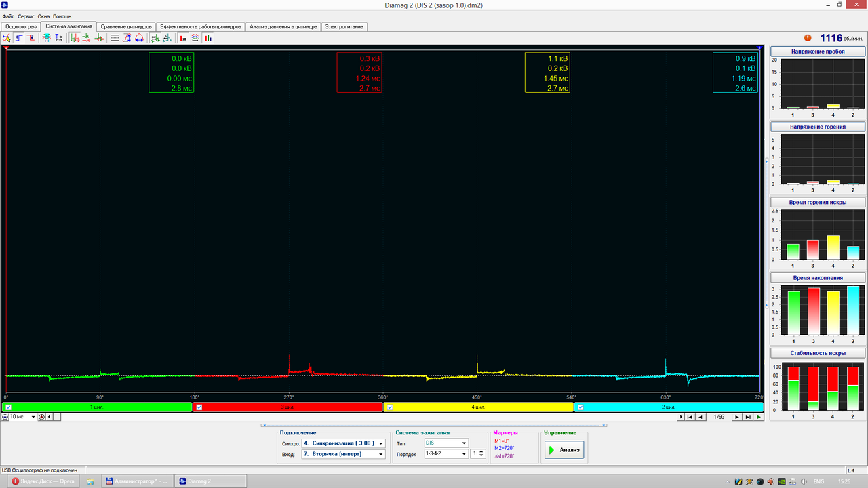The image size is (868, 488).
Task: Open the Синхро dropdown
Action: (x=343, y=443)
